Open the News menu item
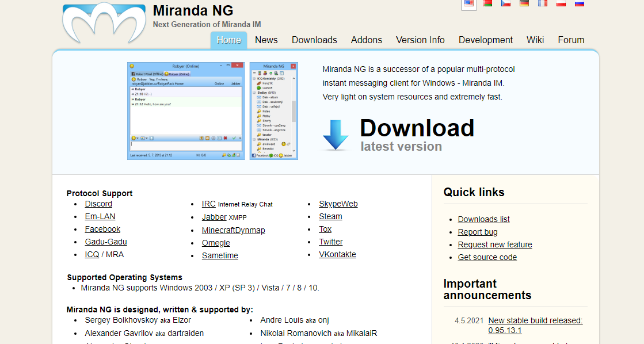The width and height of the screenshot is (644, 344). pyautogui.click(x=266, y=40)
